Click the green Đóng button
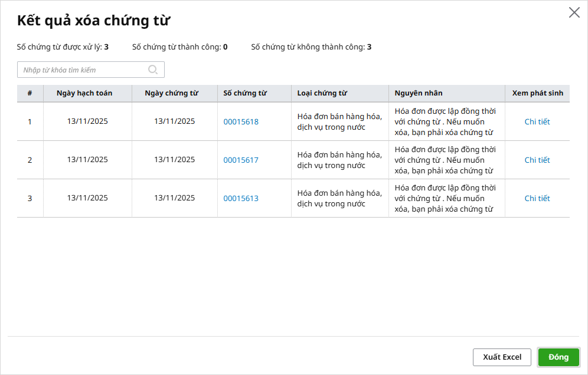The height and width of the screenshot is (375, 588). [x=558, y=357]
